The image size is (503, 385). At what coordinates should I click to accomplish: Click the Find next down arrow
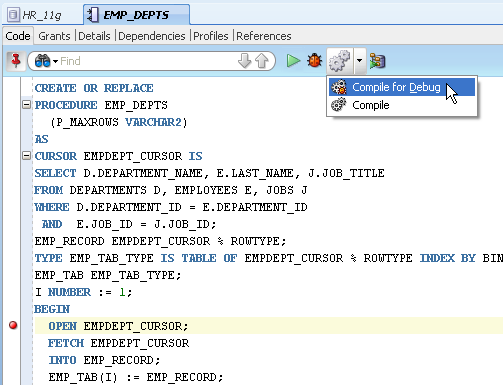[x=244, y=61]
